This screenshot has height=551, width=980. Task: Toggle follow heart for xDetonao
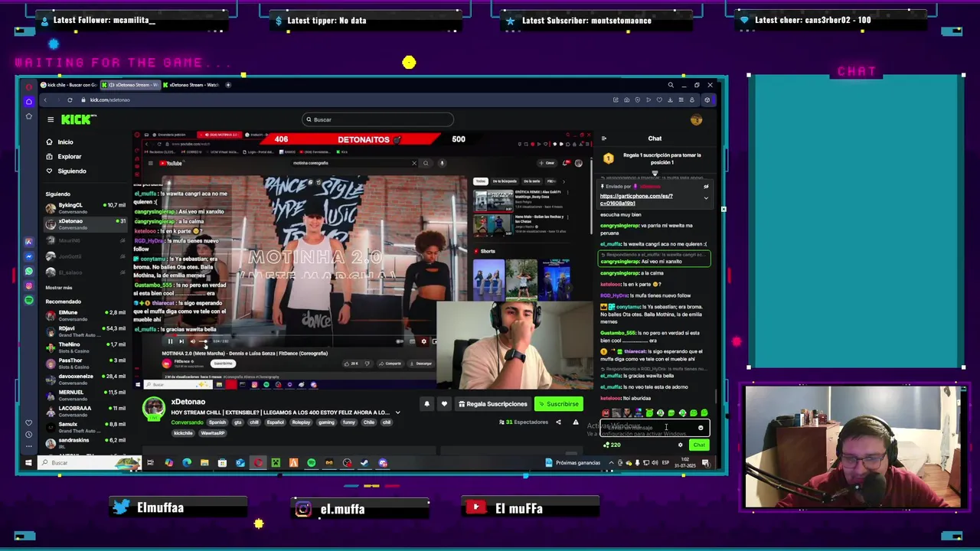pos(444,404)
